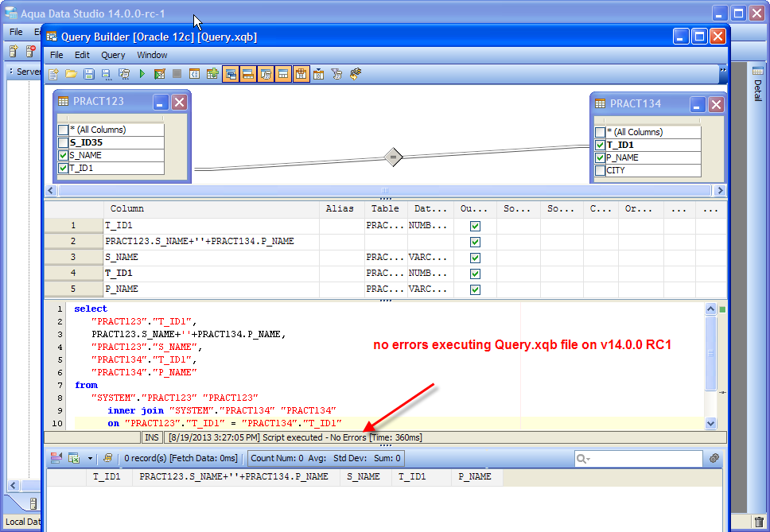Open the Query Builder File menu
The width and height of the screenshot is (770, 532).
[56, 55]
